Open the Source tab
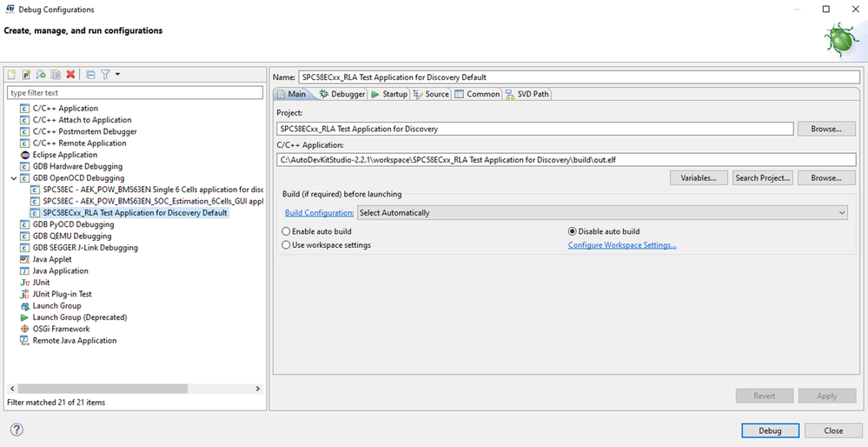Screen dimensions: 868x447 point(431,94)
